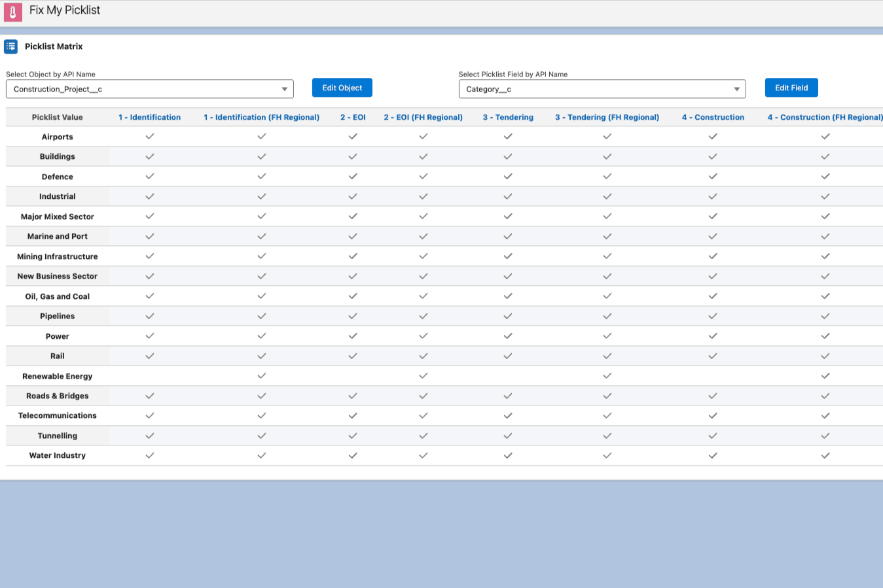Open the 2 - EOI (FH Regional) column
Viewport: 883px width, 588px height.
coord(423,117)
